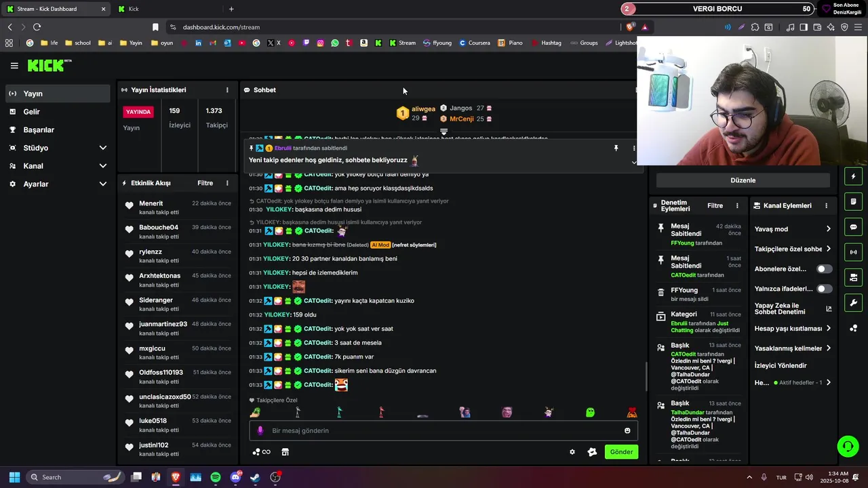Open Filtre in Denetim Eylemleri

pyautogui.click(x=715, y=205)
